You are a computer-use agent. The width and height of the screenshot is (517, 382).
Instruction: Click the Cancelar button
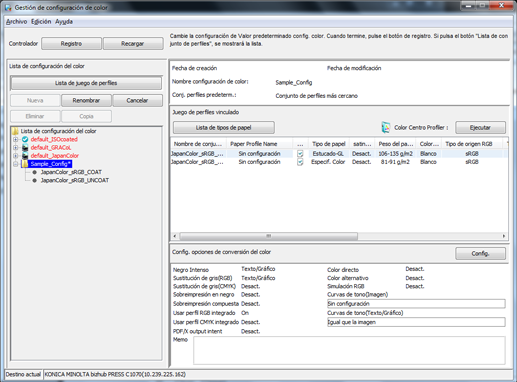click(x=137, y=100)
